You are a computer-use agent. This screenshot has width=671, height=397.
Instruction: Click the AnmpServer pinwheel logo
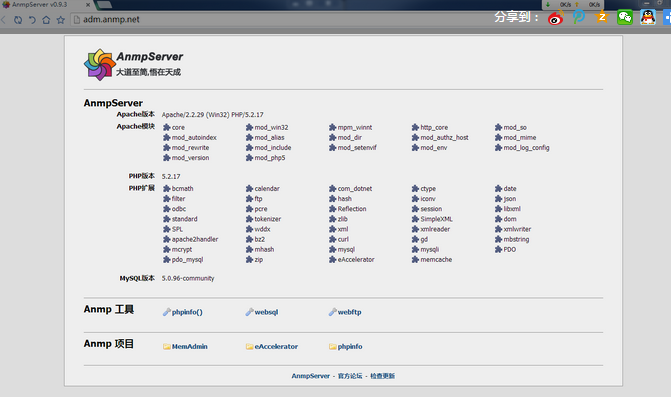coord(99,65)
